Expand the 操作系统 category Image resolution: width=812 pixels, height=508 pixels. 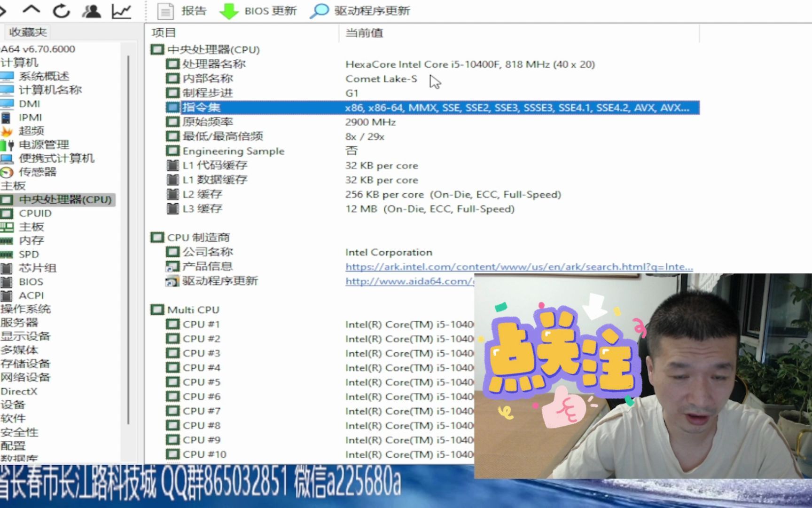coord(25,309)
